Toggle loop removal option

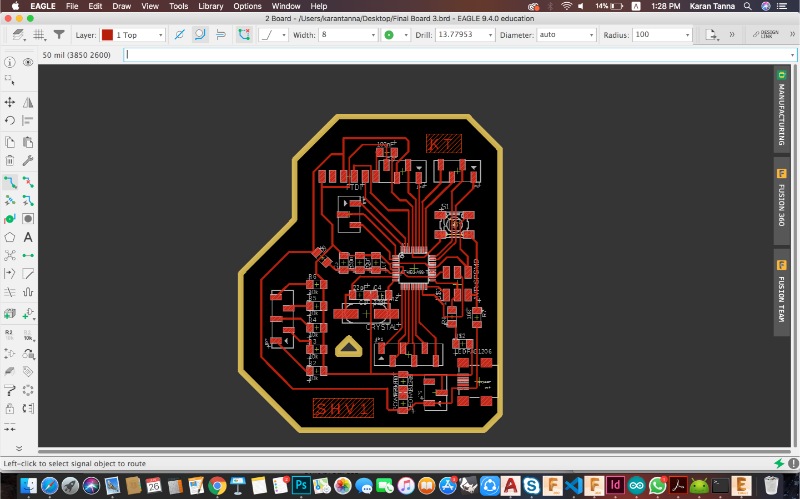[x=244, y=35]
